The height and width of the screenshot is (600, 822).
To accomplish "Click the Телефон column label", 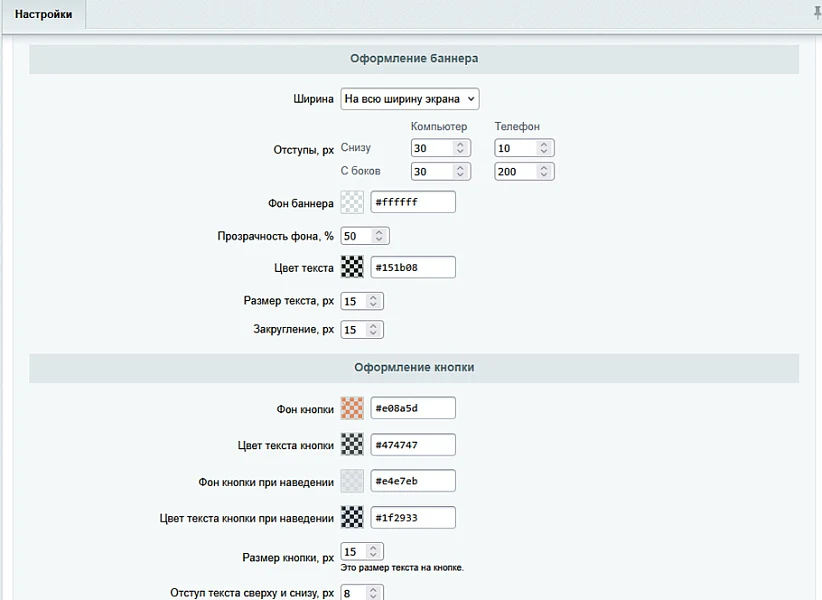I will (517, 127).
